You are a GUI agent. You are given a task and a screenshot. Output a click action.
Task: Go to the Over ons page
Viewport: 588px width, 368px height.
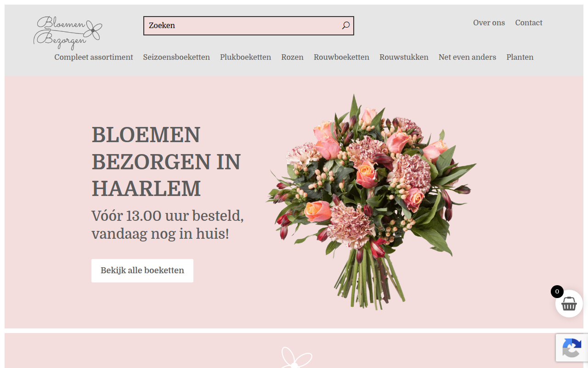(489, 23)
